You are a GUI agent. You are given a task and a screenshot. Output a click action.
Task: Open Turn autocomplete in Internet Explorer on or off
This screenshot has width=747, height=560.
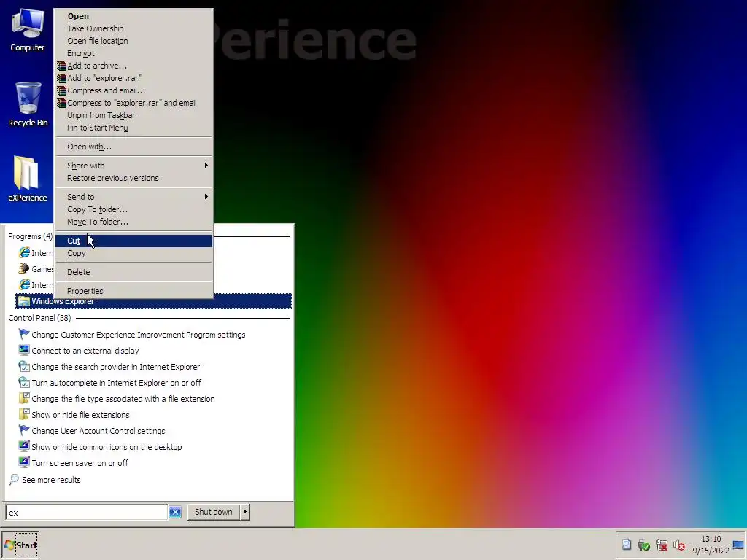[116, 383]
